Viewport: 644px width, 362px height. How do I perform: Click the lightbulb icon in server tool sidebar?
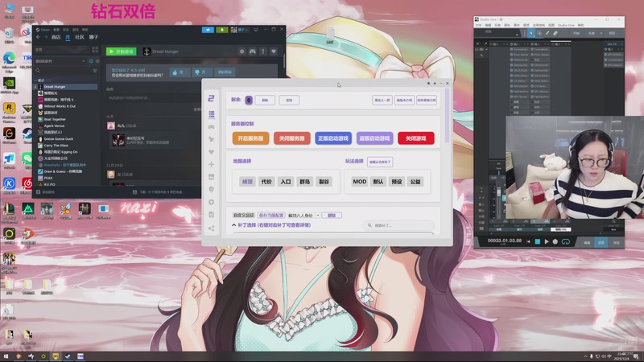(211, 189)
